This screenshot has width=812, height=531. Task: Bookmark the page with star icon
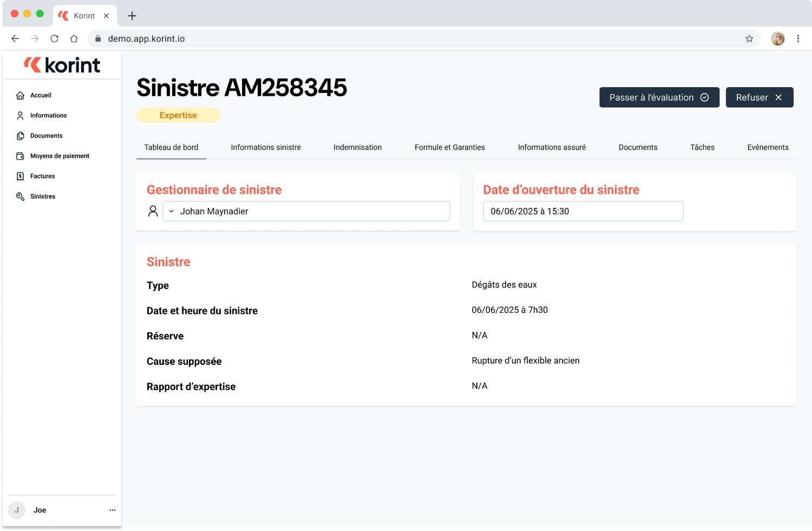coord(749,38)
